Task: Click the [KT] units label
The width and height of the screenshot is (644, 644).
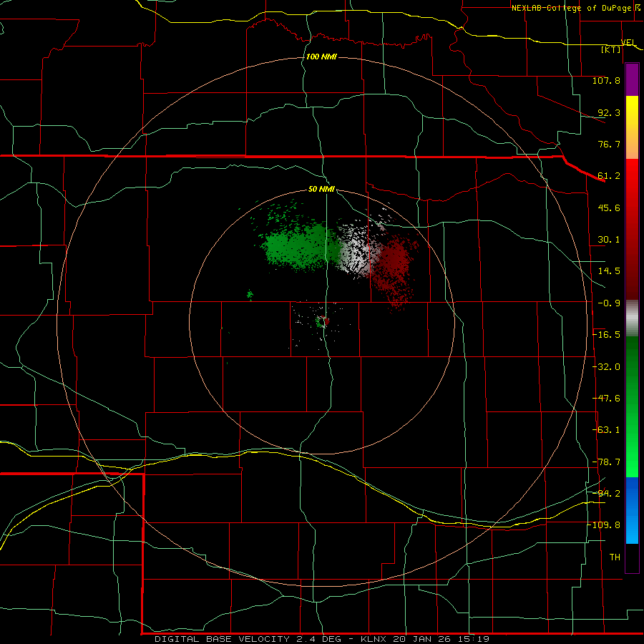Action: coord(611,49)
